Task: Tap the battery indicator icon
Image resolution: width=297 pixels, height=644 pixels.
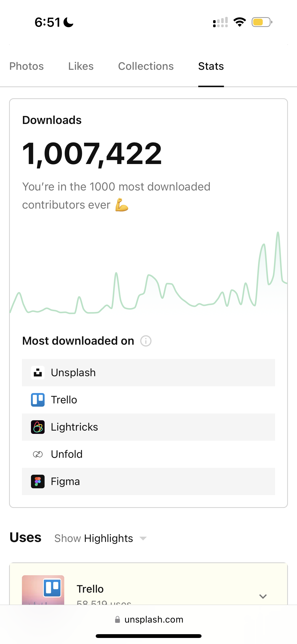Action: [x=262, y=22]
